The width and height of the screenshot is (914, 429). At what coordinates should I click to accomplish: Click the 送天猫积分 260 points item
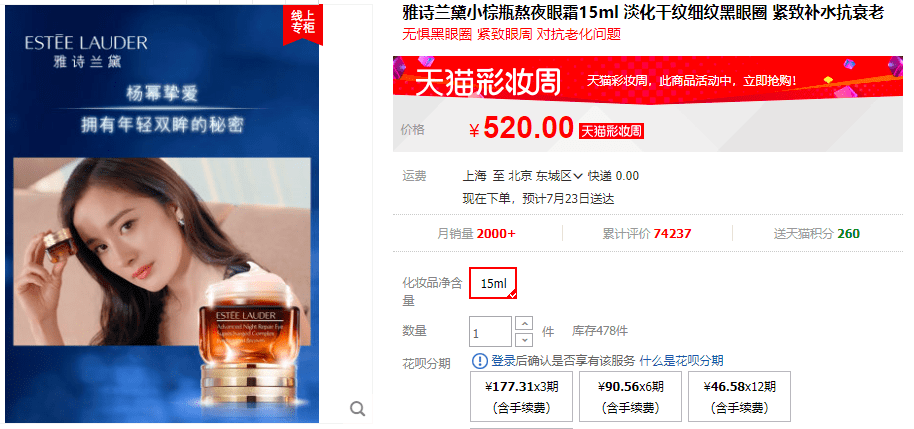(817, 234)
